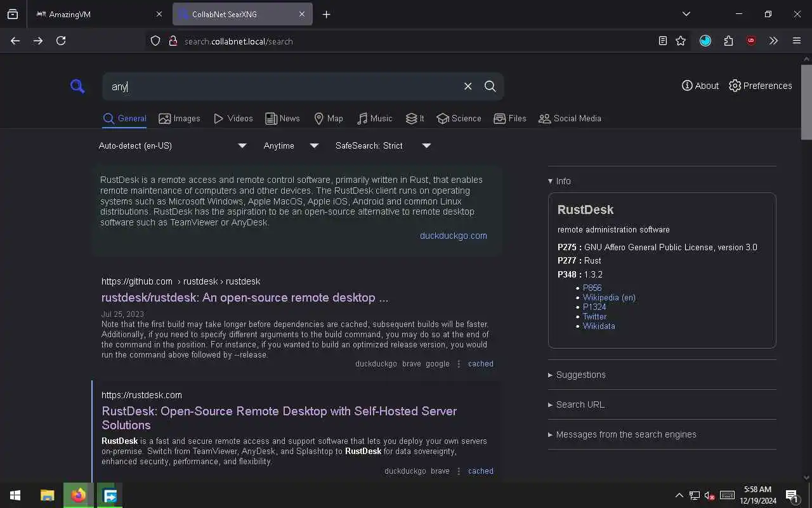Open the P1324 infobox link
The width and height of the screenshot is (812, 508).
point(594,307)
